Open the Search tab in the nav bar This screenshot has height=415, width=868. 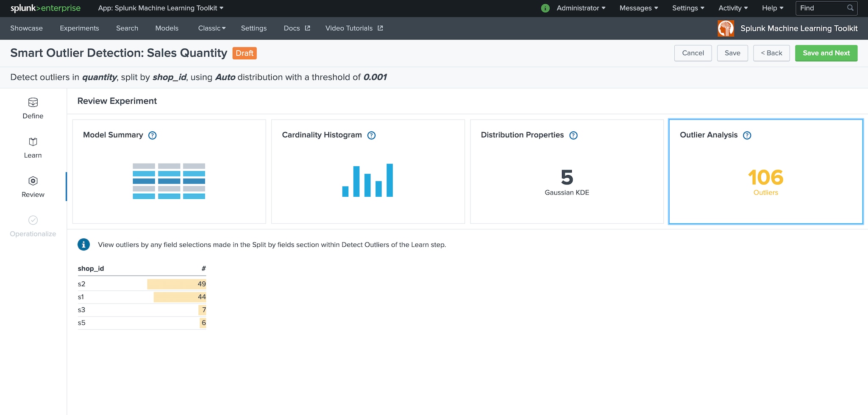(127, 28)
